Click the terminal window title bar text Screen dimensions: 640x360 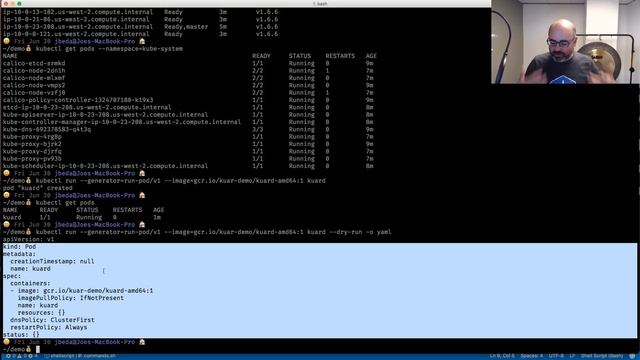click(320, 3)
